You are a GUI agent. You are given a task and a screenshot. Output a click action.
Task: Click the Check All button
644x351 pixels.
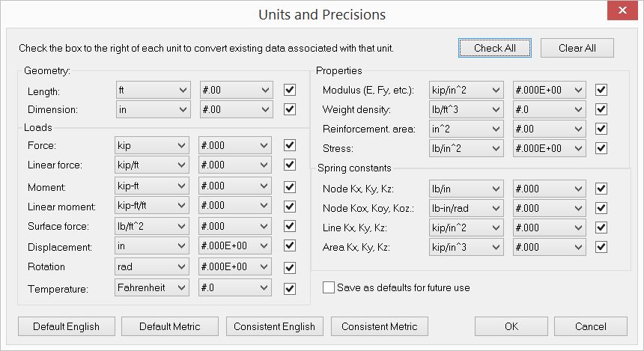[494, 48]
